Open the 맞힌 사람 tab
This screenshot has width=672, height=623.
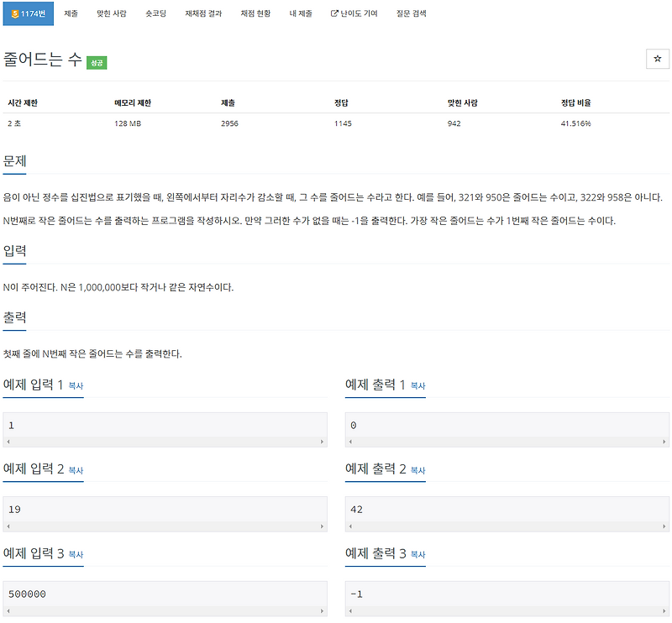point(111,13)
